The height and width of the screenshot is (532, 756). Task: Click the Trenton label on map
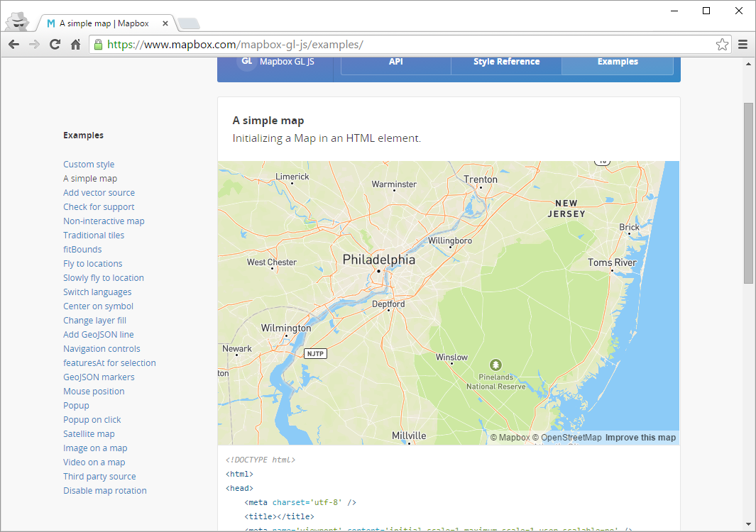pos(480,179)
